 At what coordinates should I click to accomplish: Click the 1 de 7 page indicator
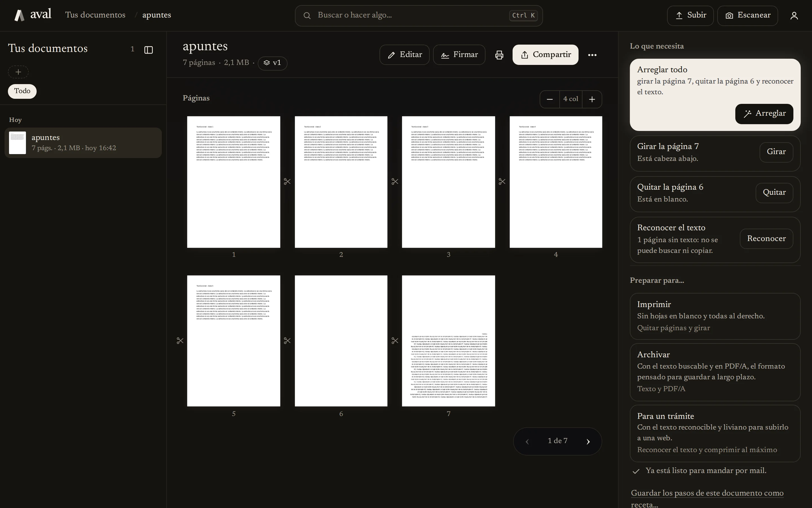[x=557, y=441]
